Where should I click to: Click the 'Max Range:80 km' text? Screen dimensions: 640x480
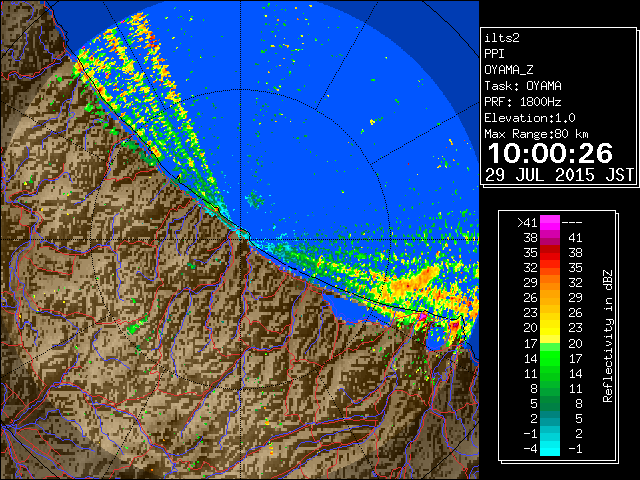[536, 134]
